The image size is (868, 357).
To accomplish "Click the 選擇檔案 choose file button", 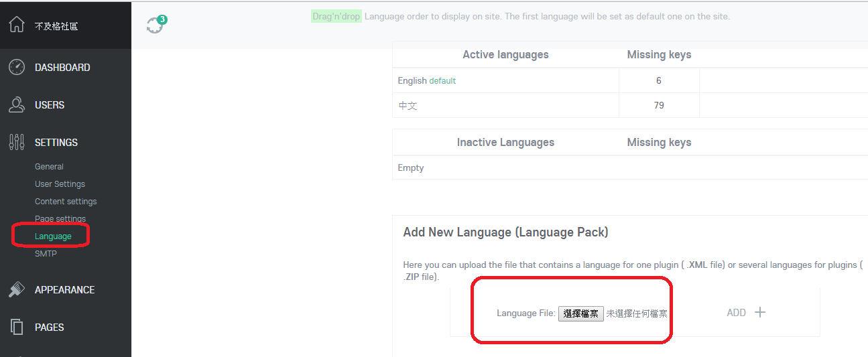I will 580,313.
